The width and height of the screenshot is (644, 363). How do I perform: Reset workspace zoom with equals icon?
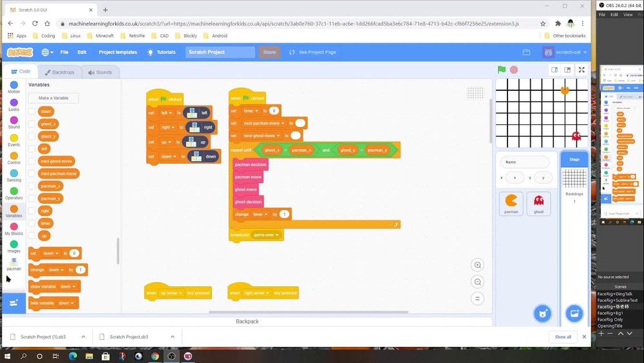(x=477, y=299)
